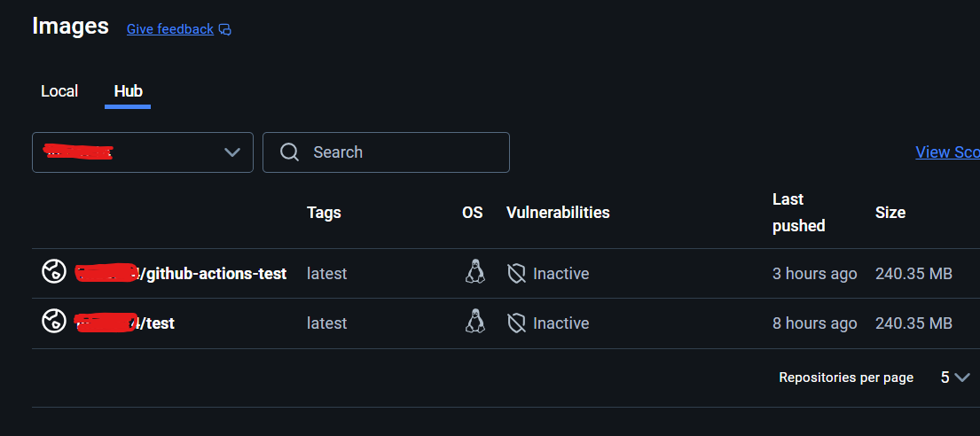Open the partly visible View Sco... link
980x436 pixels.
tap(947, 152)
